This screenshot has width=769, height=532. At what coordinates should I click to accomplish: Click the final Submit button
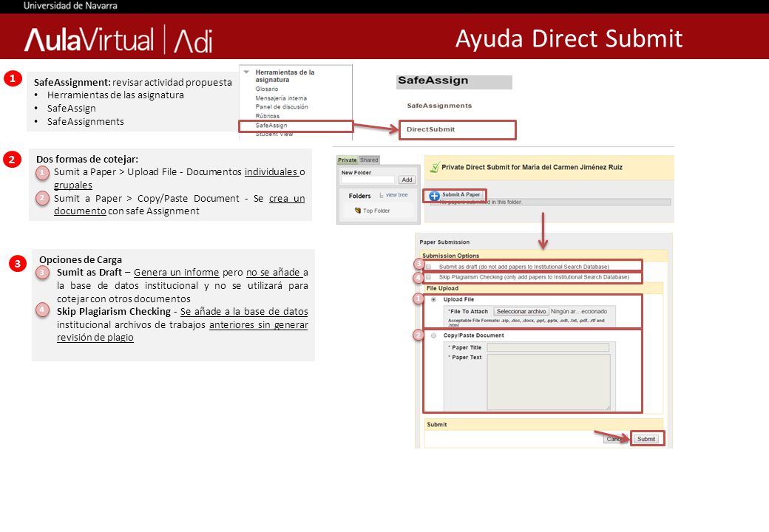pos(646,439)
